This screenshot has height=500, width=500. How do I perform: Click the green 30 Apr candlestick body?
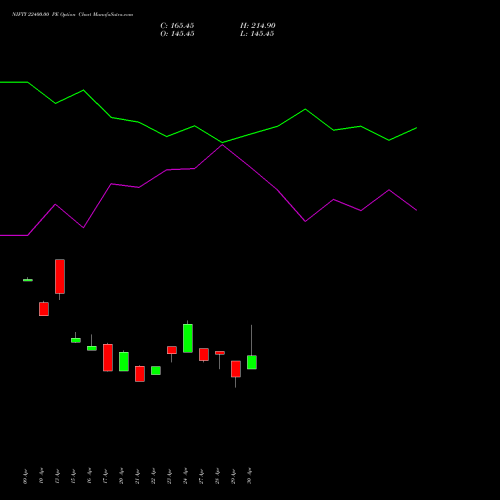(252, 362)
